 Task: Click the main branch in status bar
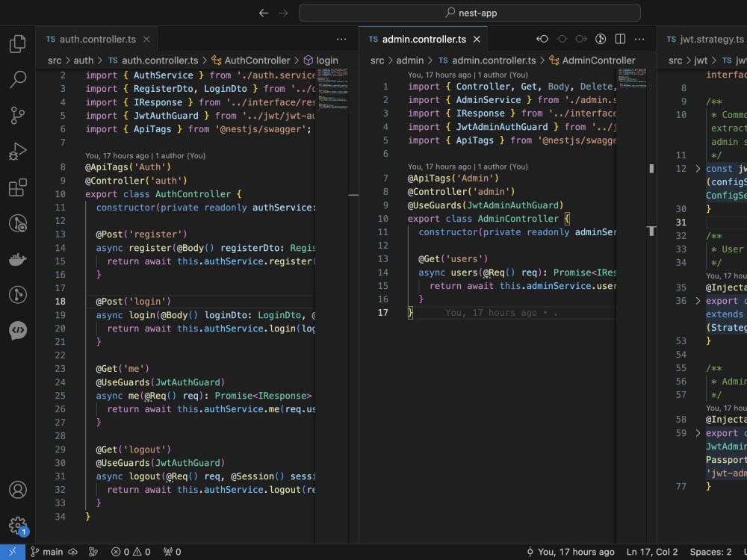46,552
